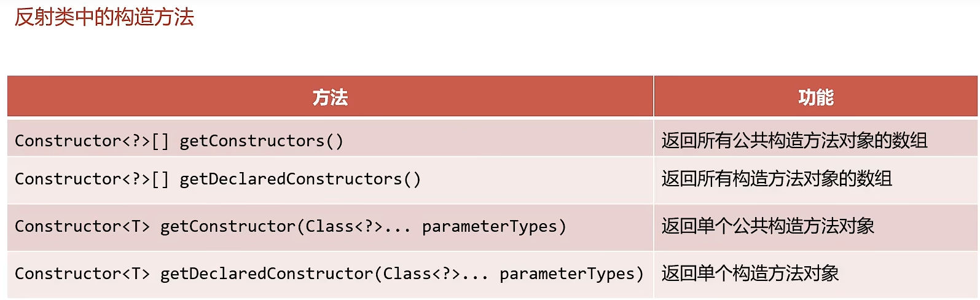Select the description 返回单个公共构造方法对象

click(x=767, y=226)
